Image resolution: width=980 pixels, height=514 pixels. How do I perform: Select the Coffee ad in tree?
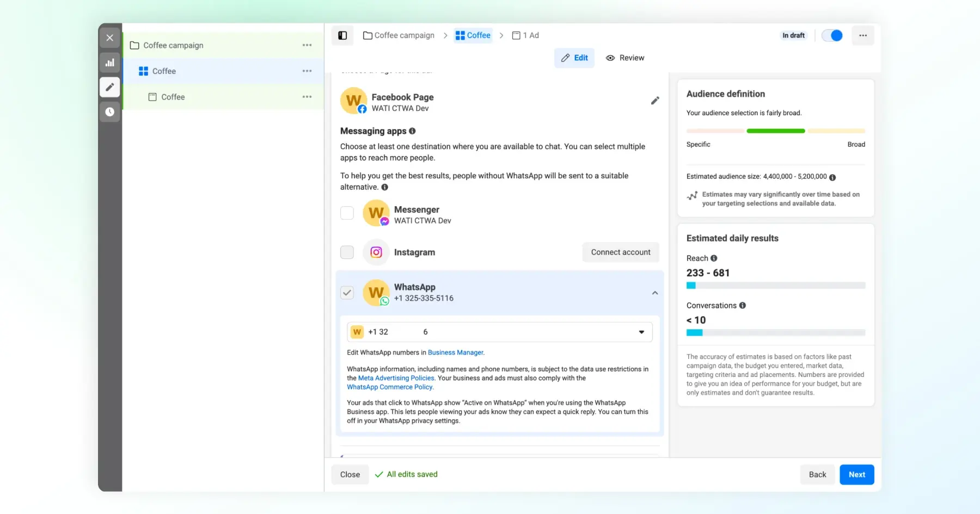pos(223,97)
